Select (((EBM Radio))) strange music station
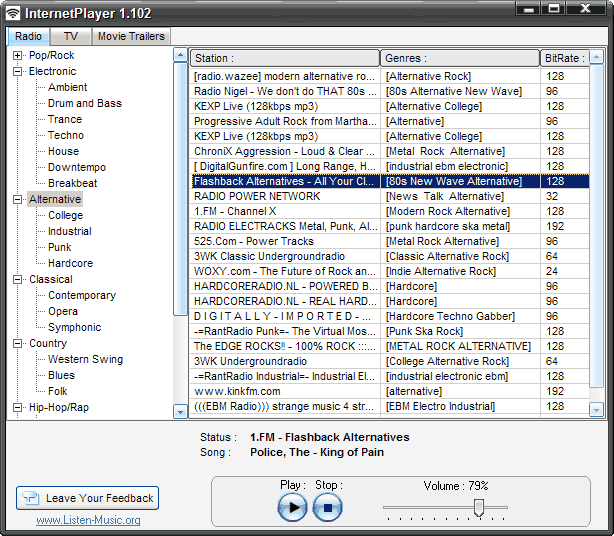Viewport: 614px width, 536px height. pyautogui.click(x=390, y=406)
